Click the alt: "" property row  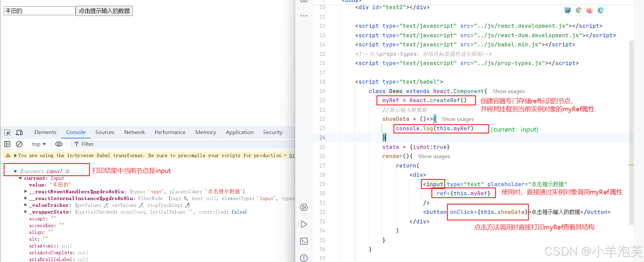coord(38,239)
